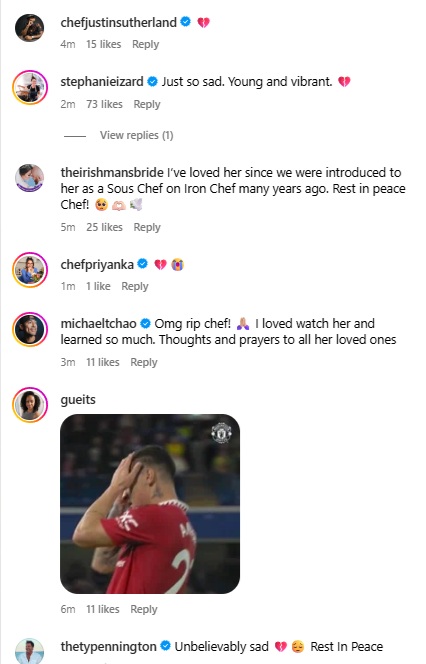Expand View replies (1) under stephanieizard
The image size is (426, 664).
[x=136, y=135]
